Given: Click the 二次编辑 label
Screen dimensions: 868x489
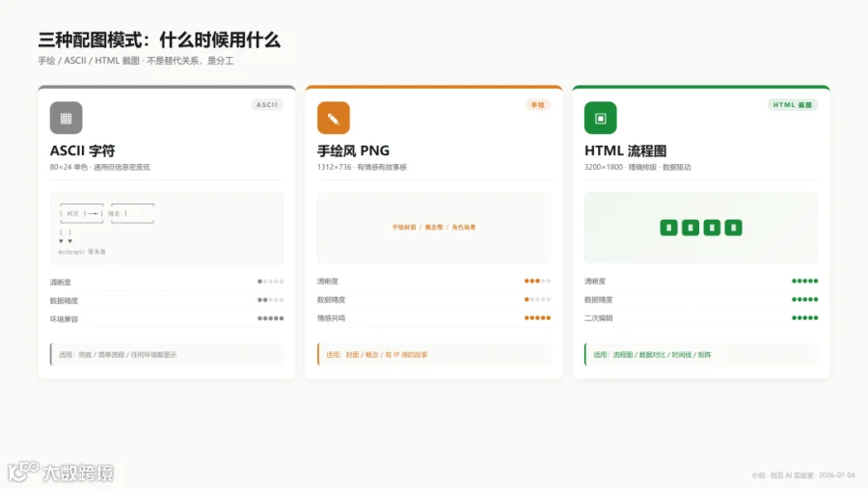Looking at the screenshot, I should click(x=598, y=318).
